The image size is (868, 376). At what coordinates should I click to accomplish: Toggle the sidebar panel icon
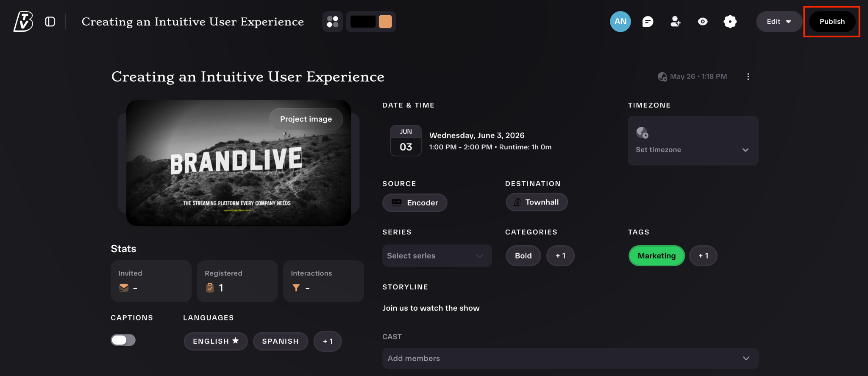(x=50, y=22)
